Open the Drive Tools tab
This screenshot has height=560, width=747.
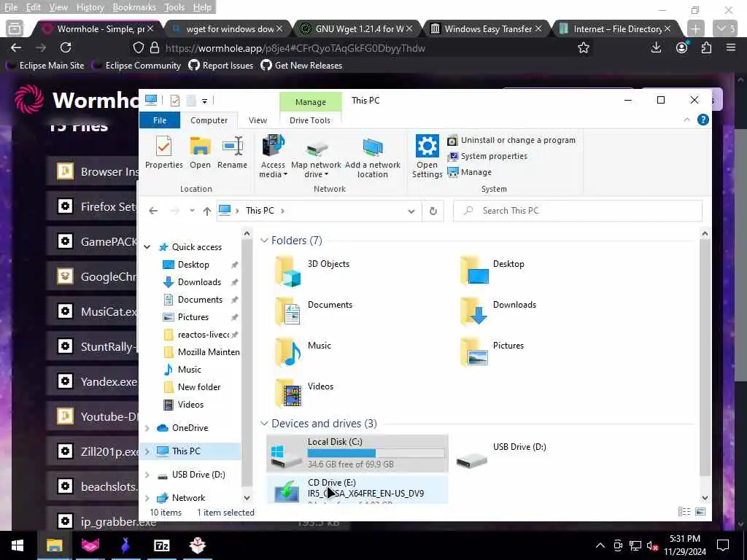point(309,120)
